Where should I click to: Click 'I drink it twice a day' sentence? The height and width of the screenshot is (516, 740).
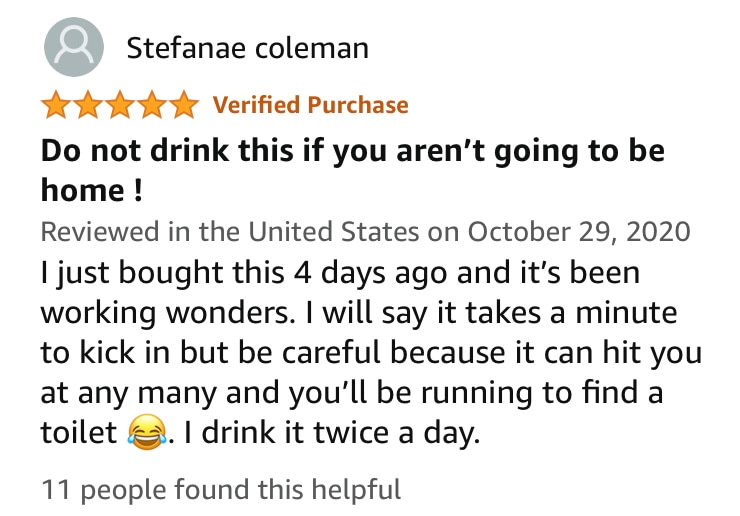[331, 432]
